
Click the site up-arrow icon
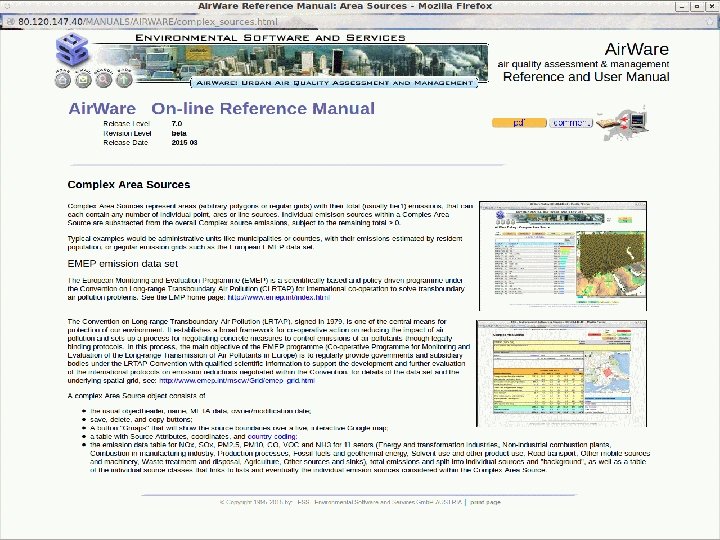124,79
